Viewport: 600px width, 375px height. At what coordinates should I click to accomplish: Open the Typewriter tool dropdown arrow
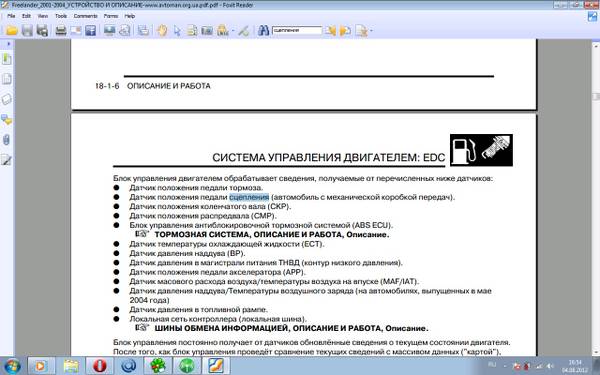click(233, 31)
